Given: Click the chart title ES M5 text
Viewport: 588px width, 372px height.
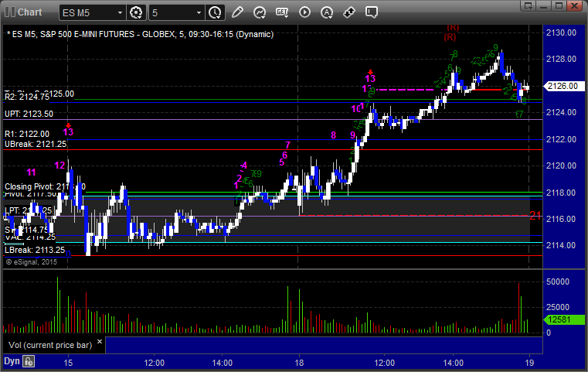Looking at the screenshot, I should pyautogui.click(x=141, y=34).
